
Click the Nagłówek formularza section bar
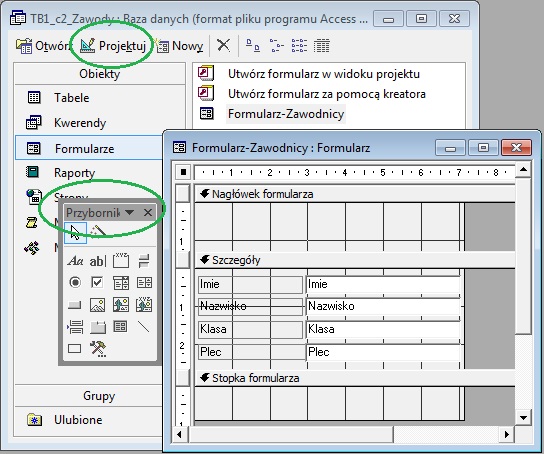pyautogui.click(x=355, y=194)
